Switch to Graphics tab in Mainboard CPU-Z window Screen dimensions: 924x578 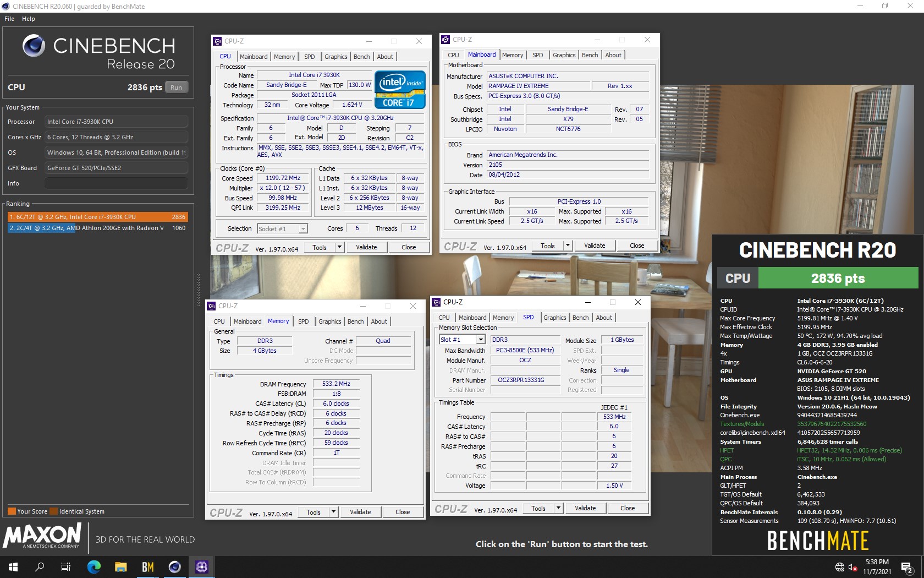(x=564, y=55)
